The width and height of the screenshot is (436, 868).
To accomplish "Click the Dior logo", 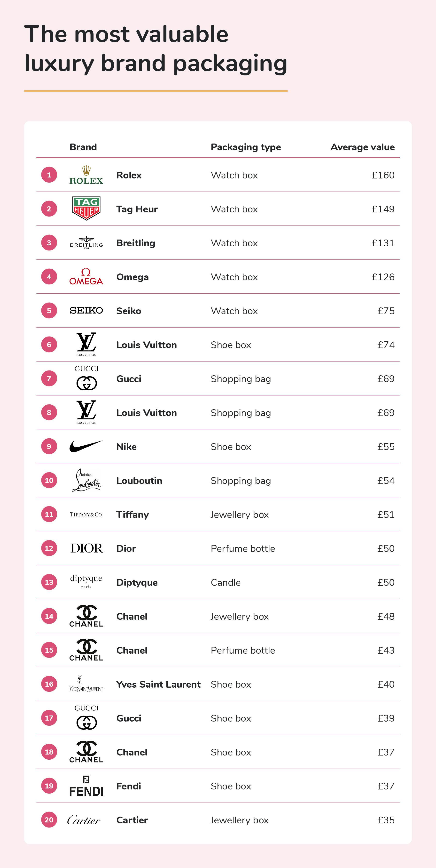I will pos(86,548).
